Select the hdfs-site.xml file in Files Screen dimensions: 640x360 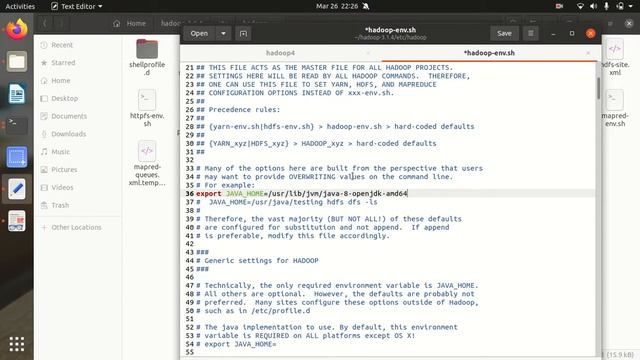tap(615, 57)
